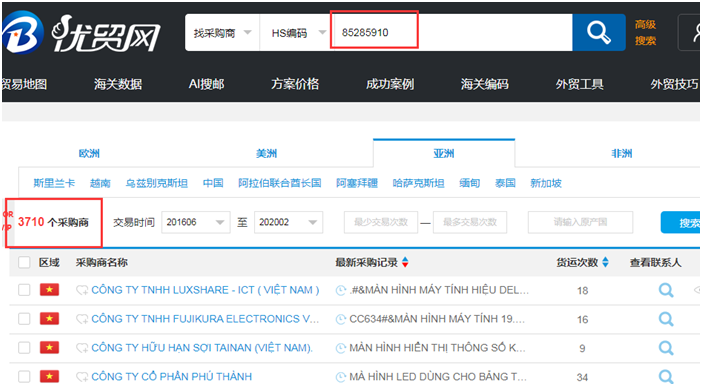Open CÔNG TY CỔ PHẦN PHÚ THÀNH link
The width and height of the screenshot is (702, 386).
tap(171, 377)
